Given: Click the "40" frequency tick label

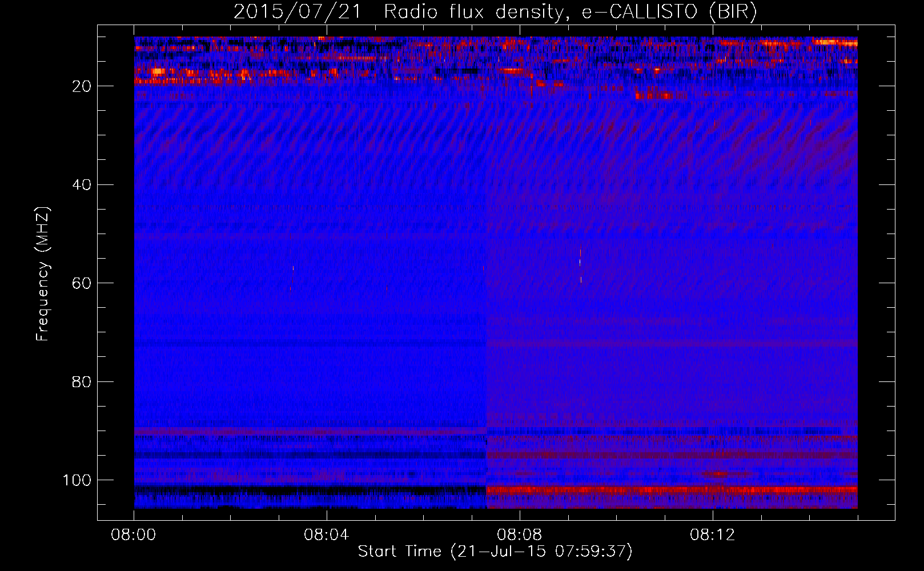Looking at the screenshot, I should pos(82,184).
